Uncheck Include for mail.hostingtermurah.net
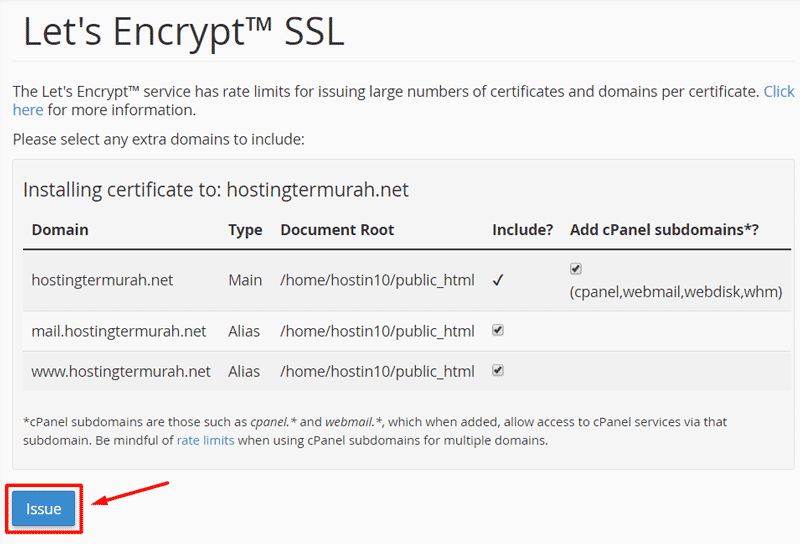 498,330
